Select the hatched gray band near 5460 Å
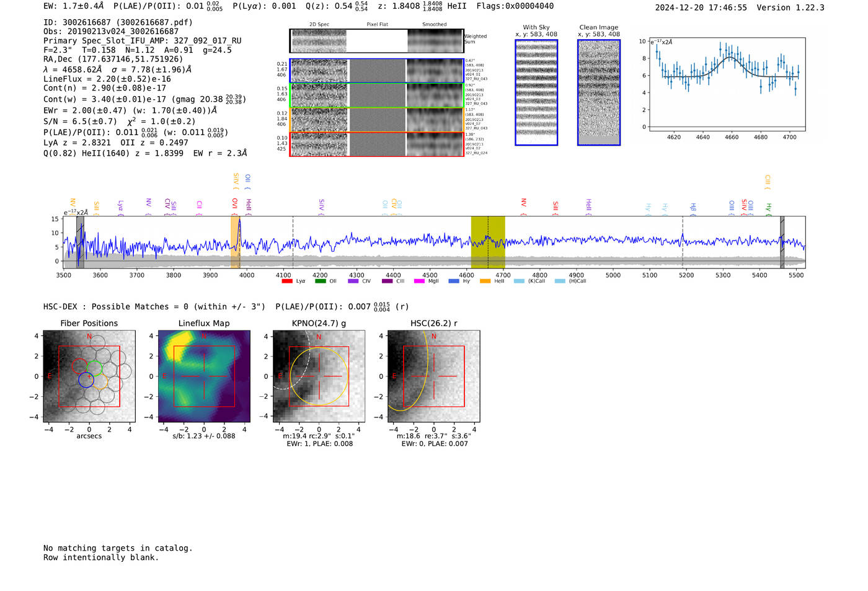The width and height of the screenshot is (868, 591). (782, 242)
